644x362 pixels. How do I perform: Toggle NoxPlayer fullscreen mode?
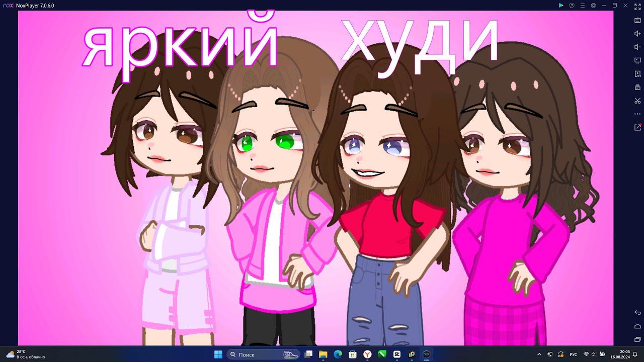[x=637, y=7]
